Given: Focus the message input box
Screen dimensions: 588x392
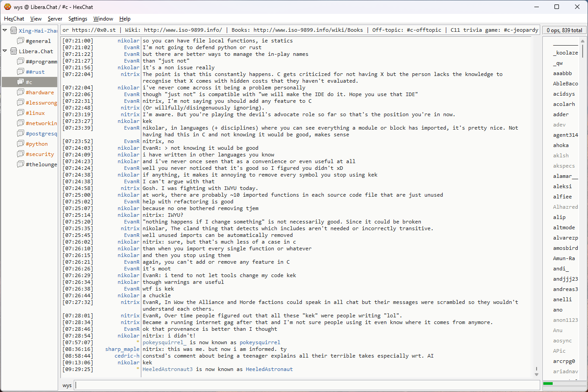Looking at the screenshot, I should pos(306,385).
